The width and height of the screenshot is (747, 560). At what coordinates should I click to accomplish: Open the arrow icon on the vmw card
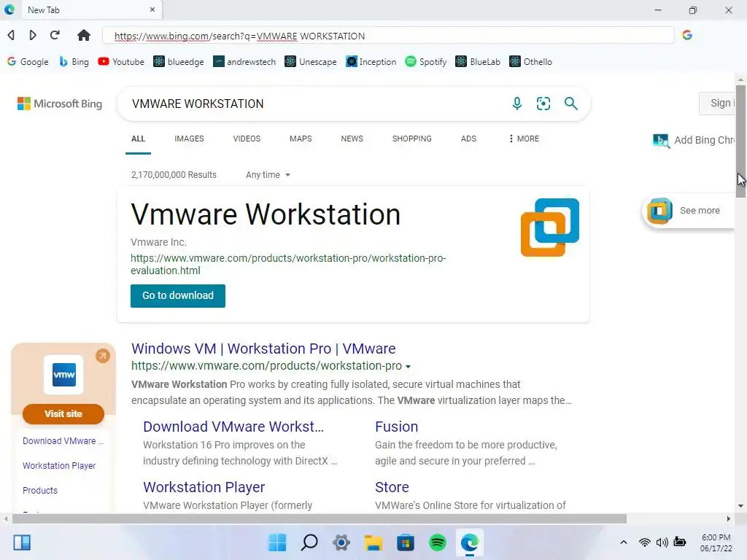pos(102,356)
